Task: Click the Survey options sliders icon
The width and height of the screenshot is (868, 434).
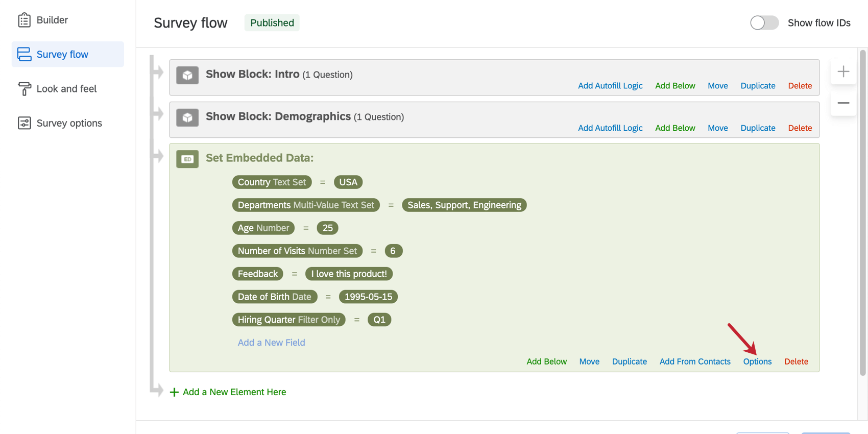Action: [x=24, y=123]
